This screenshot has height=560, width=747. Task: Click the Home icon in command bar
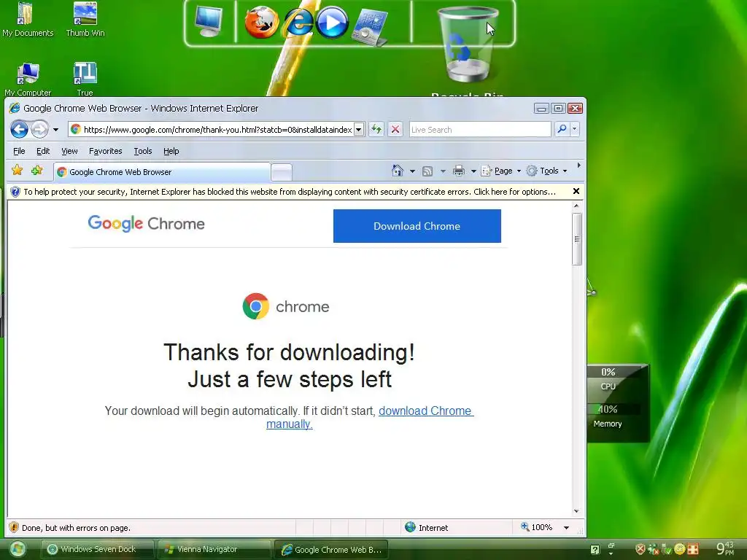point(398,171)
